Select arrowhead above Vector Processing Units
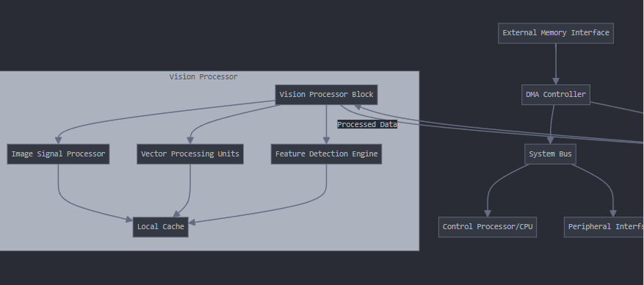Image resolution: width=644 pixels, height=285 pixels. tap(190, 140)
